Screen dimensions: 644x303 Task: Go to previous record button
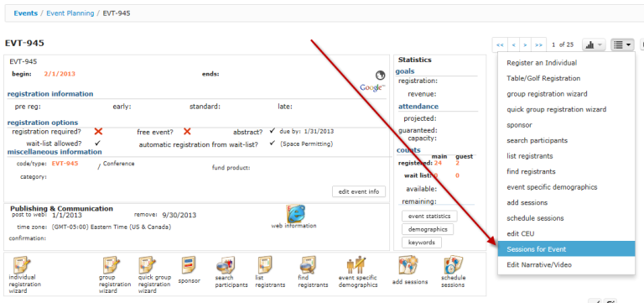[x=513, y=44]
